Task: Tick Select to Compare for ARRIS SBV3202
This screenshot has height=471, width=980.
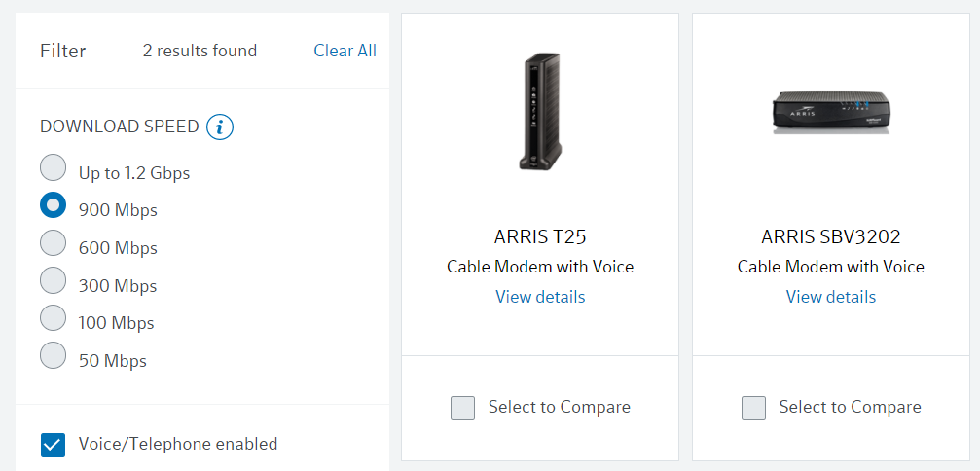Action: pyautogui.click(x=753, y=408)
